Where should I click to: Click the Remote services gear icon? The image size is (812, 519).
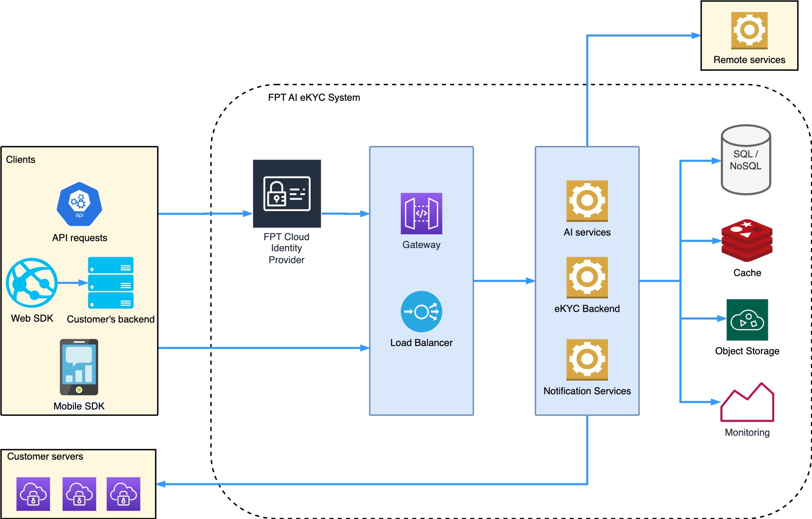coord(749,30)
